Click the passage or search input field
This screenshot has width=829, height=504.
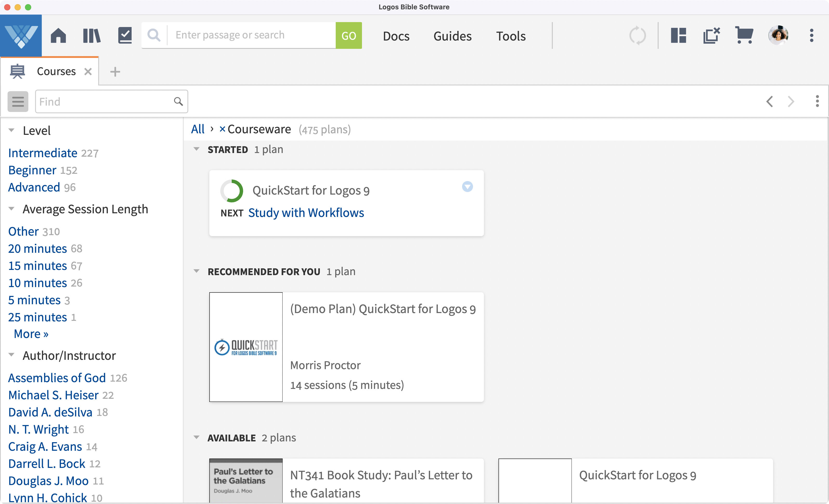252,35
